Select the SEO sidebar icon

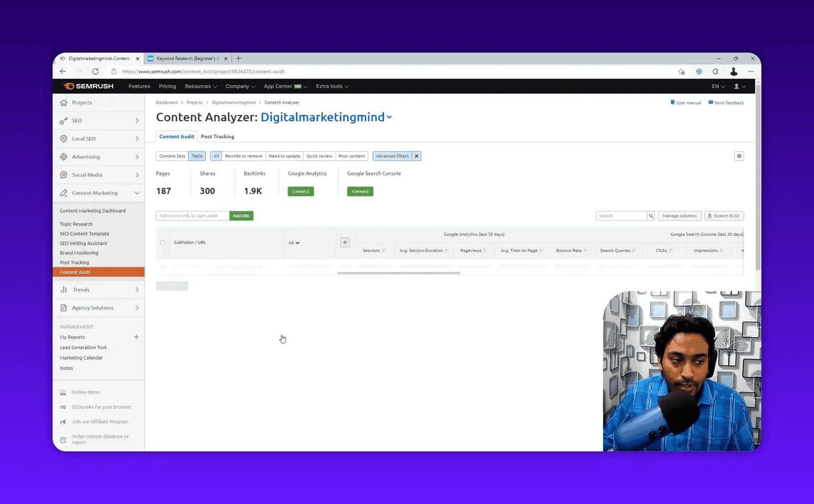coord(64,120)
